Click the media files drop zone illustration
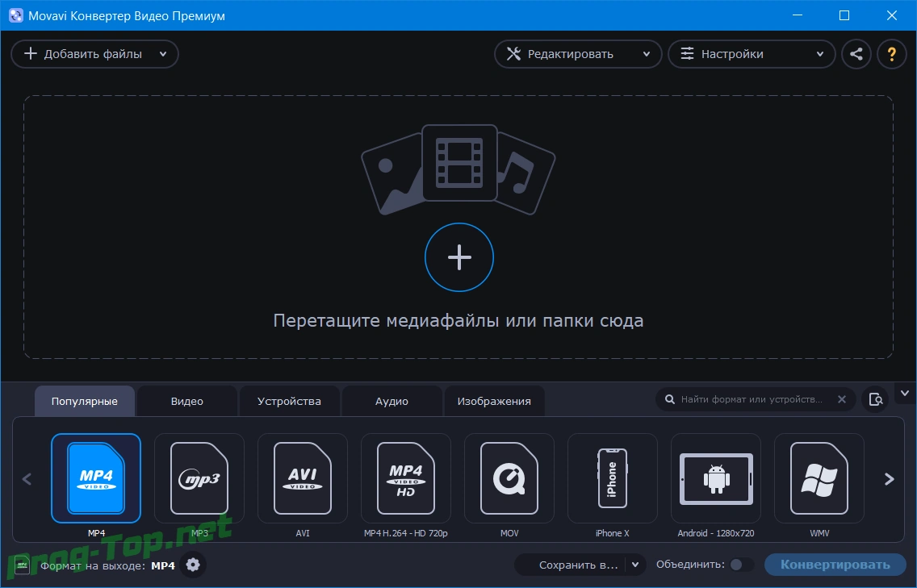 [x=458, y=169]
